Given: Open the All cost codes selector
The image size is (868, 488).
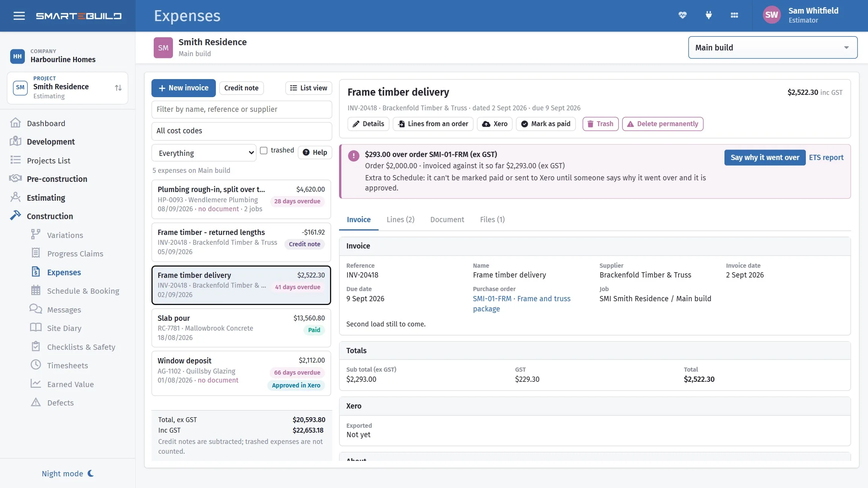Looking at the screenshot, I should [241, 131].
